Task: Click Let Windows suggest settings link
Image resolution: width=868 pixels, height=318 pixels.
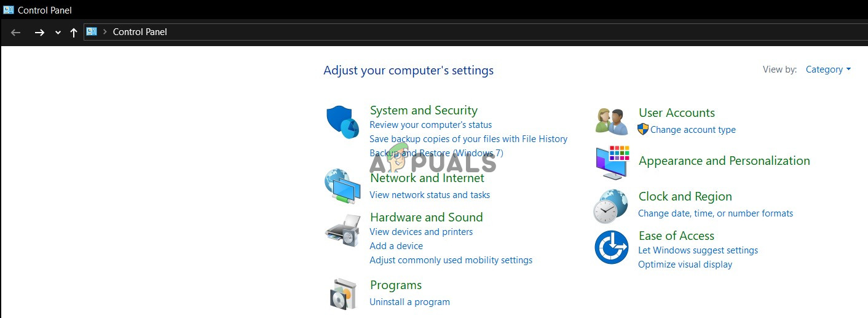Action: (x=698, y=250)
